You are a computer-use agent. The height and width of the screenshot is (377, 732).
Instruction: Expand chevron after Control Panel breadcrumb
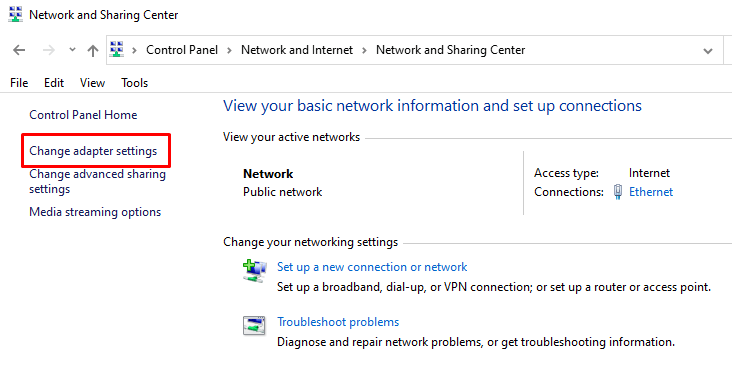(x=230, y=50)
